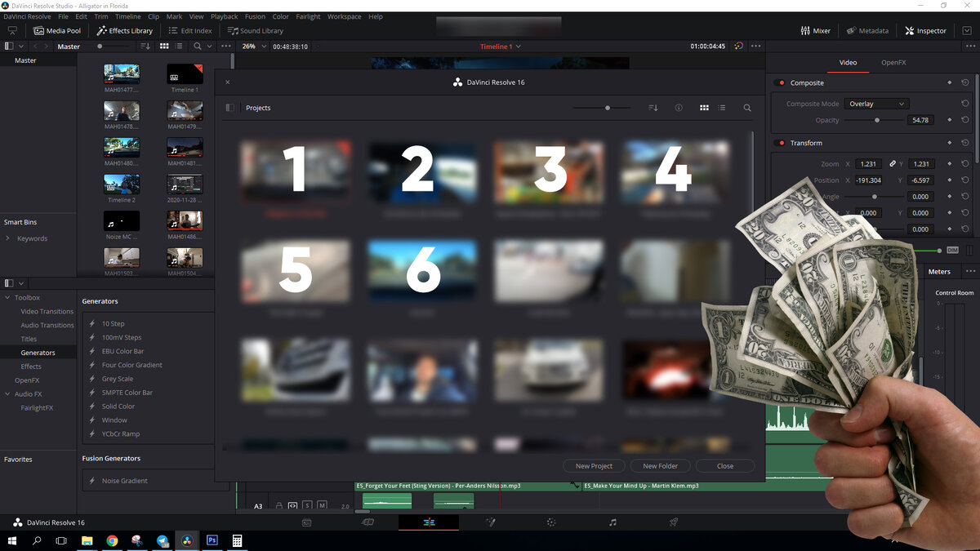Switch to the Fairlight page icon
Screen dimensions: 980x551
point(612,522)
